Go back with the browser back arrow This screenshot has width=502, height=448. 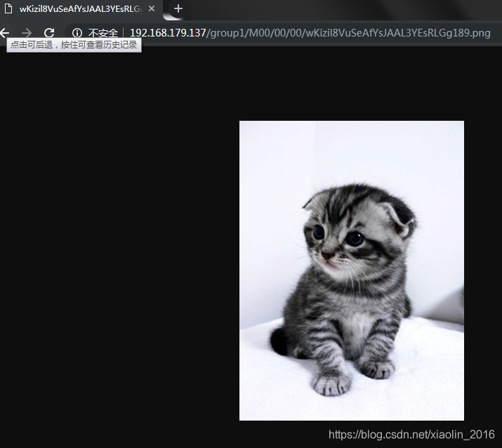pos(4,33)
